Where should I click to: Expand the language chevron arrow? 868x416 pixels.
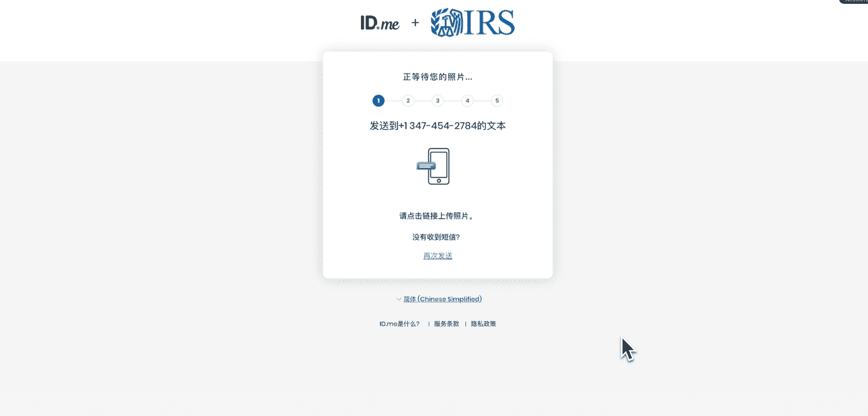pos(399,299)
